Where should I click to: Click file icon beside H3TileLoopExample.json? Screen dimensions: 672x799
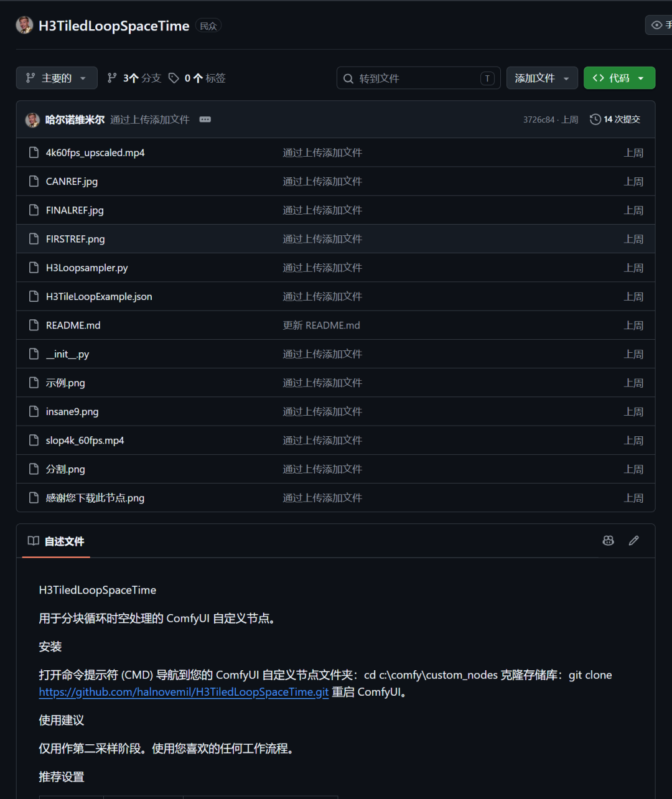coord(34,296)
